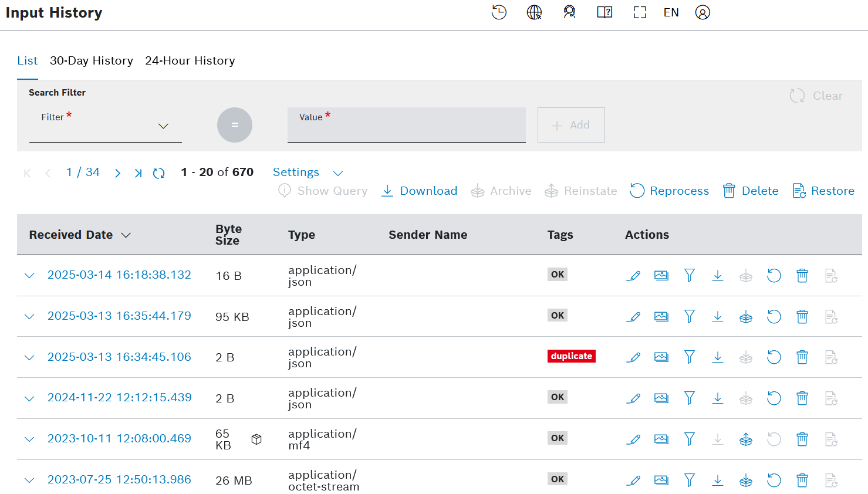Click the Reprocess button in toolbar

point(670,191)
